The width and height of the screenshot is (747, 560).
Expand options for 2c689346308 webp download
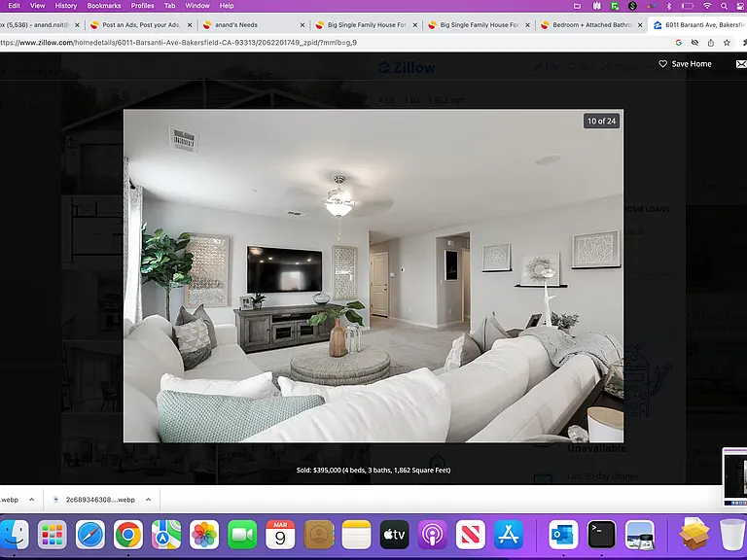pyautogui.click(x=148, y=500)
